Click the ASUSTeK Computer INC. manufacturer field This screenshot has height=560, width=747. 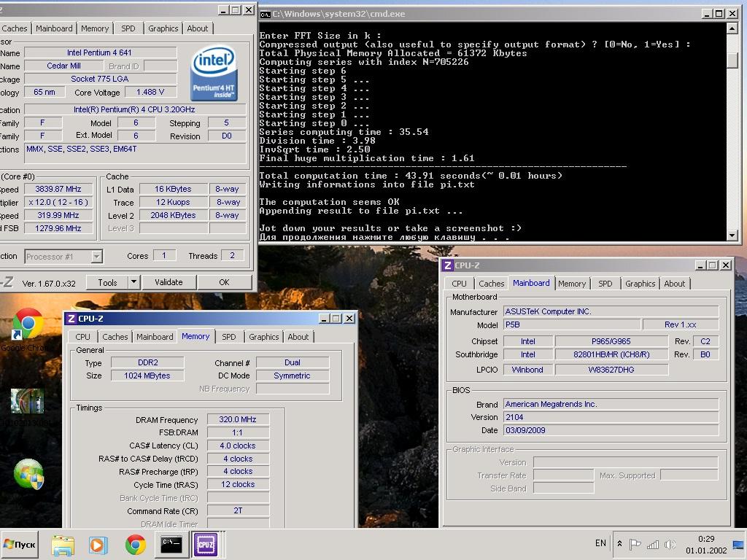coord(611,311)
